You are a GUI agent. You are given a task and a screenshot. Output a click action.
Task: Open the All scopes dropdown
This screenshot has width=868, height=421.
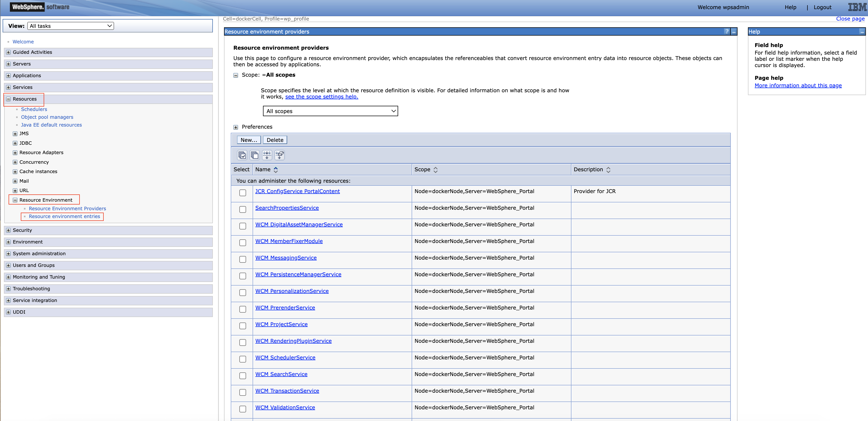click(x=330, y=111)
